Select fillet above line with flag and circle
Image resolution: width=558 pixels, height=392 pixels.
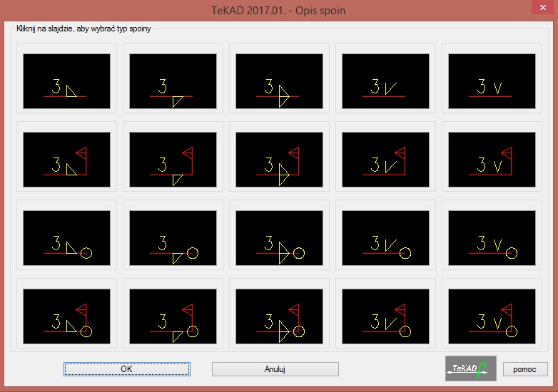(x=66, y=316)
